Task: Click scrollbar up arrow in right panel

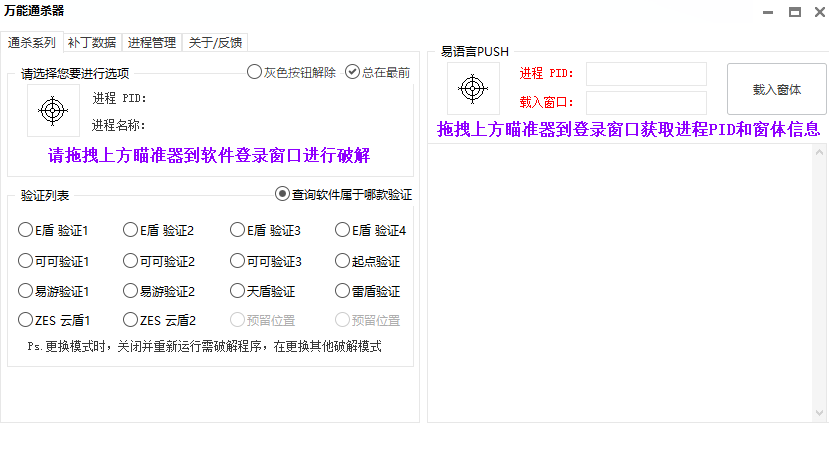Action: pos(819,152)
